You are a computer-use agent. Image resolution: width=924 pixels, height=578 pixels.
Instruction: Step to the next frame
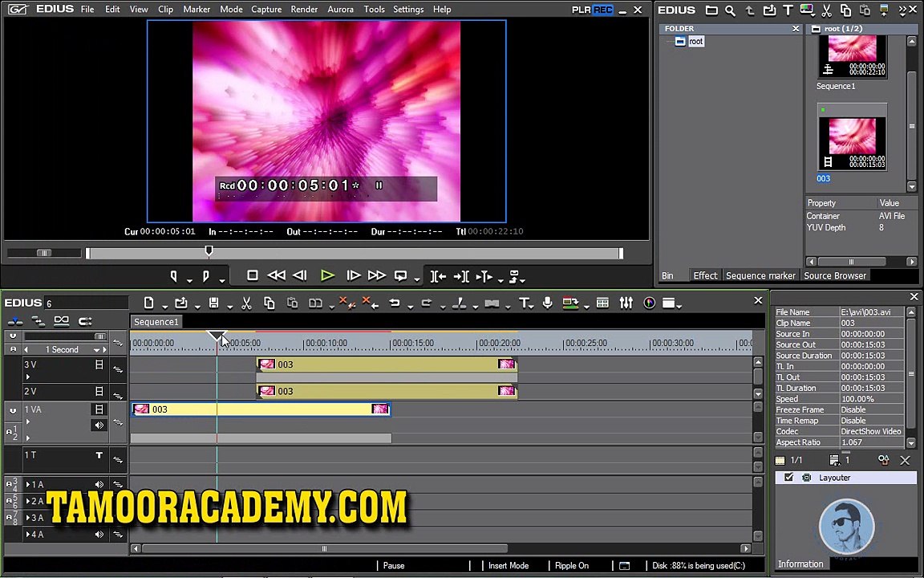coord(353,275)
